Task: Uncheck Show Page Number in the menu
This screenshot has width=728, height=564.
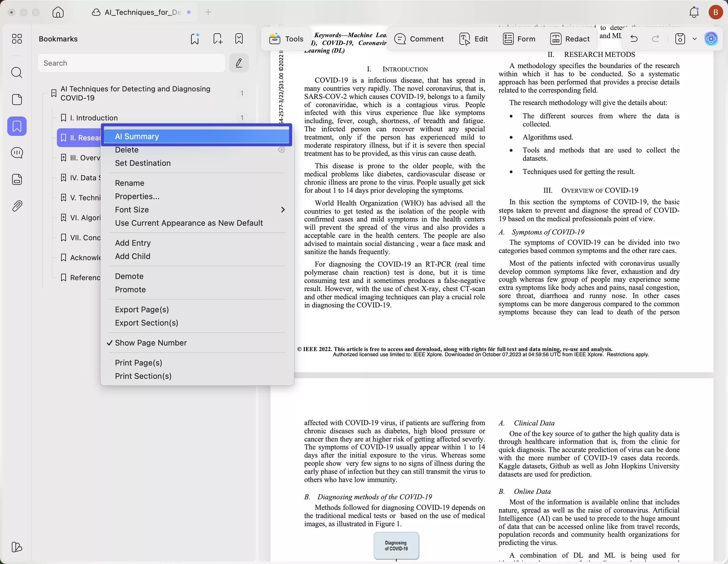Action: (x=151, y=343)
